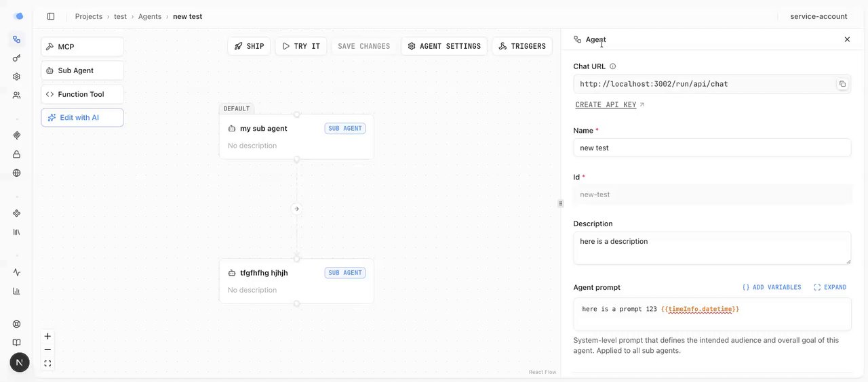Click Agents in the breadcrumb
The image size is (868, 382).
click(x=150, y=16)
